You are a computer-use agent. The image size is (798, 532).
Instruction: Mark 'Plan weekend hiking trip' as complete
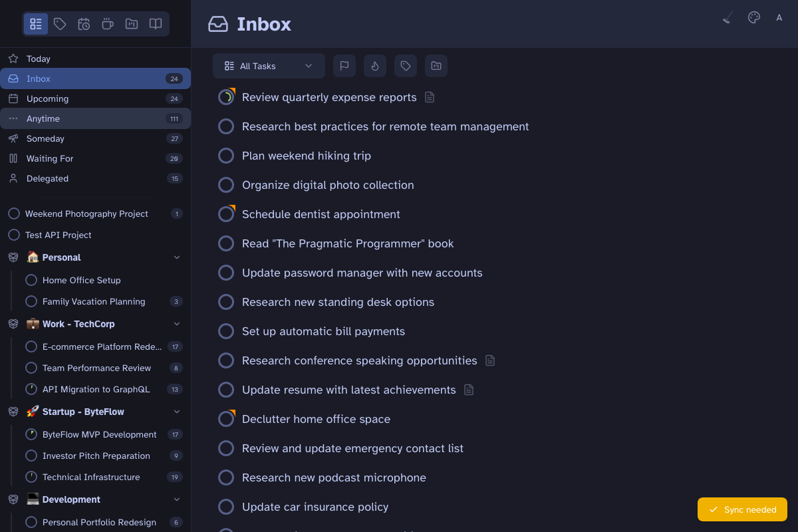(226, 156)
